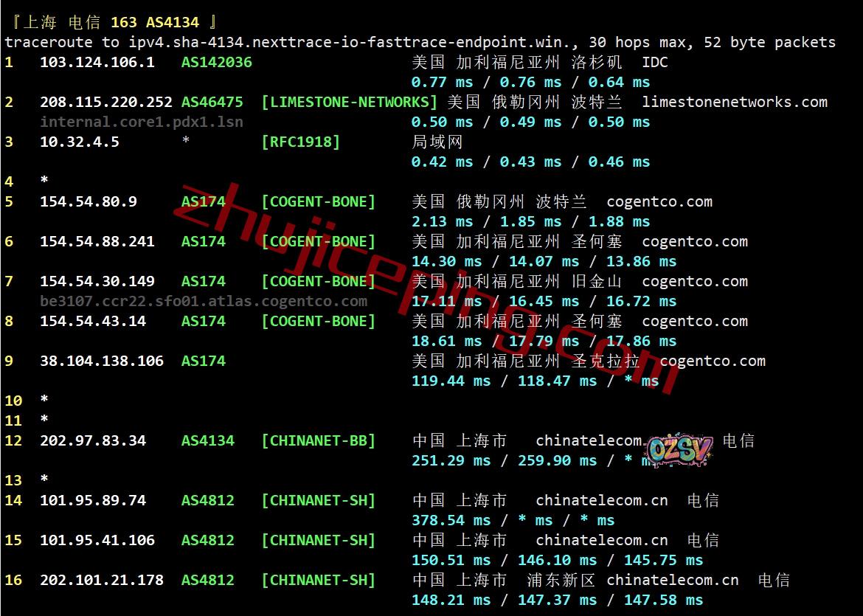Select the AS142036 number on hop 1
The height and width of the screenshot is (616, 863).
216,62
